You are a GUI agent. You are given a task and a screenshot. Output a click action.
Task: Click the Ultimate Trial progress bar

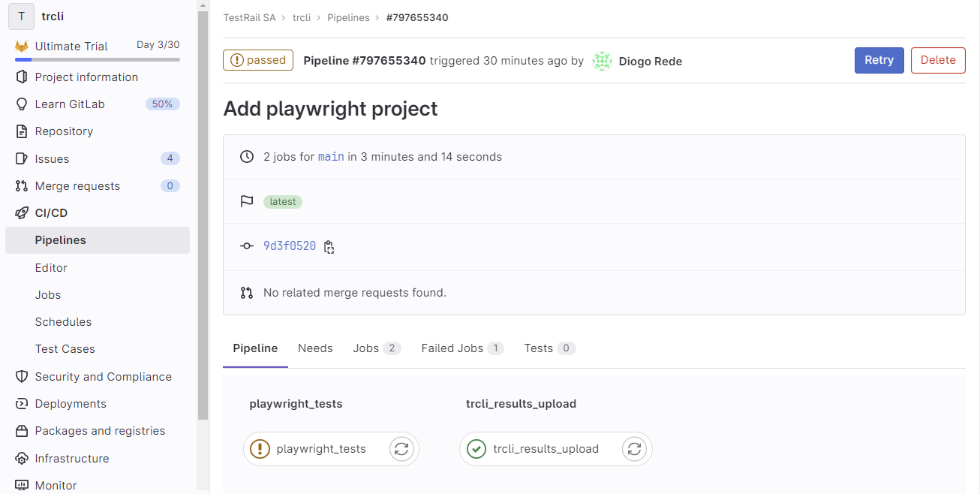(98, 59)
